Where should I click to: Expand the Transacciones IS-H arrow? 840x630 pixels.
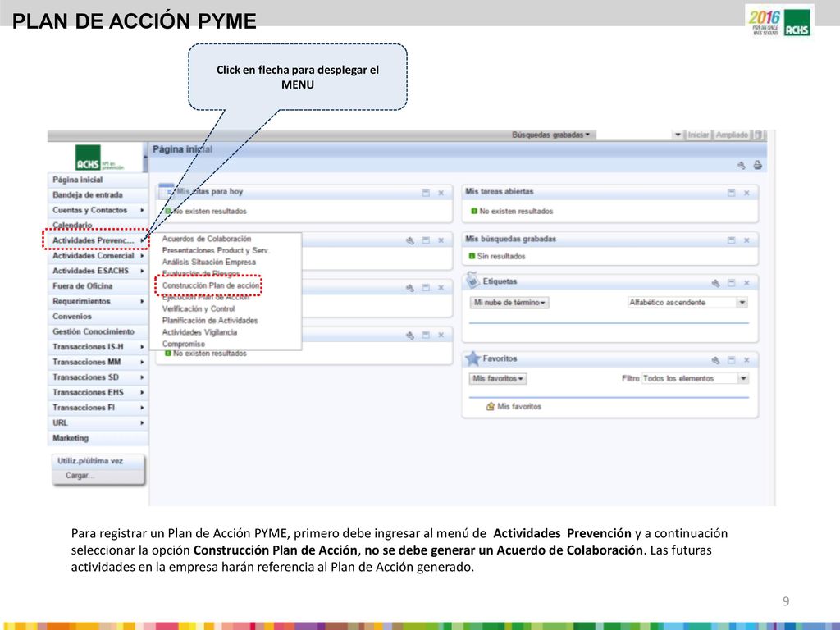coord(142,347)
